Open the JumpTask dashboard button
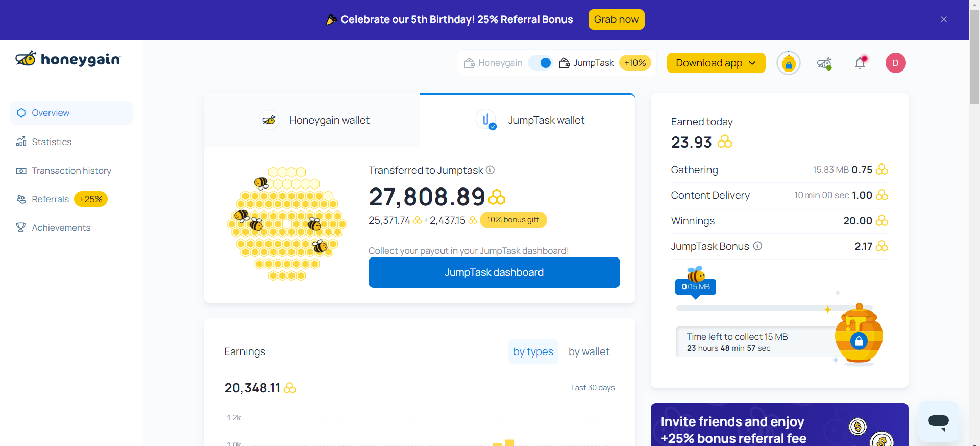Image resolution: width=980 pixels, height=446 pixels. (x=494, y=272)
